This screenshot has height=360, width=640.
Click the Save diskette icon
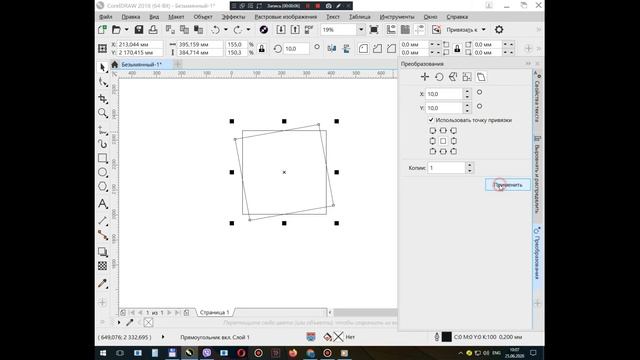click(139, 29)
